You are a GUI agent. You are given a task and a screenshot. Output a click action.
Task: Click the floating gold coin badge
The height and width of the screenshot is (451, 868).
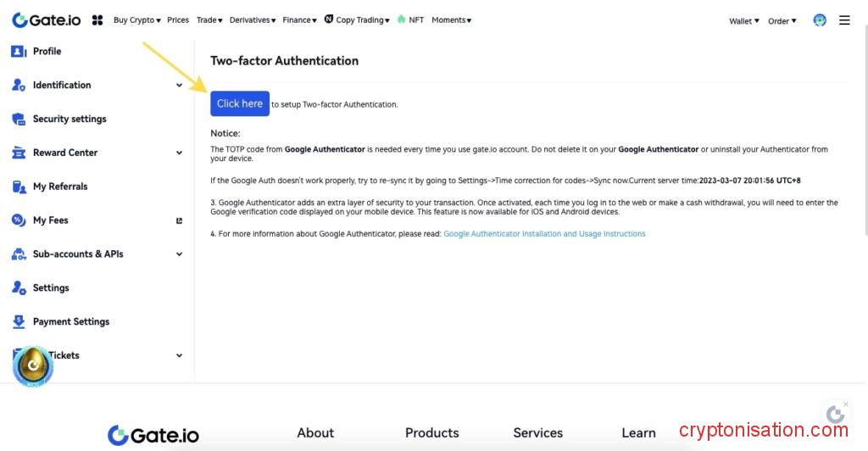[34, 365]
